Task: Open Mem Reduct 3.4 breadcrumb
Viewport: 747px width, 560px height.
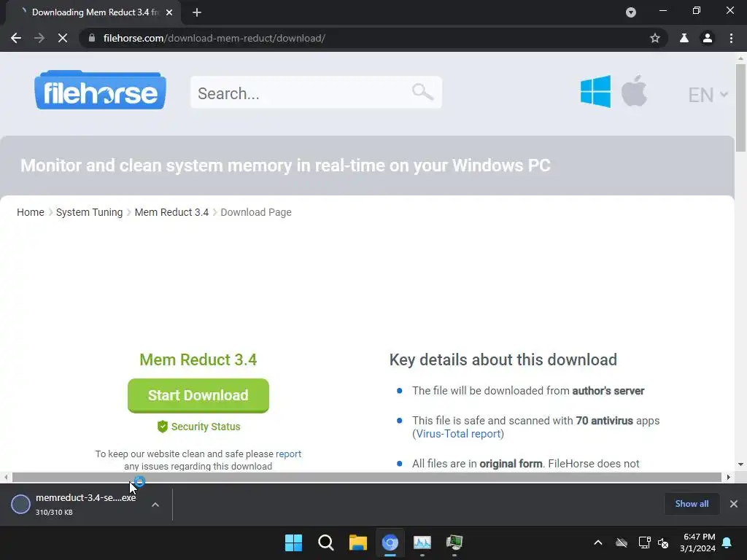Action: pos(171,212)
